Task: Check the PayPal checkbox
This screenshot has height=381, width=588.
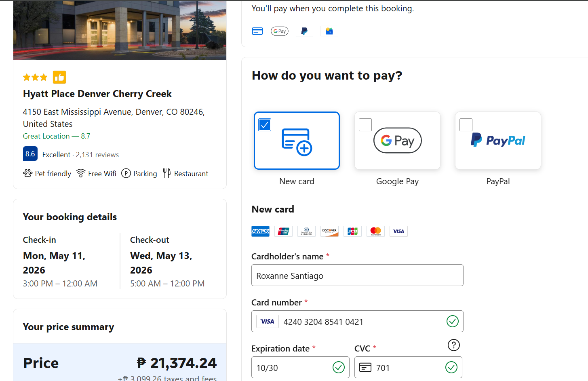Action: click(x=466, y=125)
